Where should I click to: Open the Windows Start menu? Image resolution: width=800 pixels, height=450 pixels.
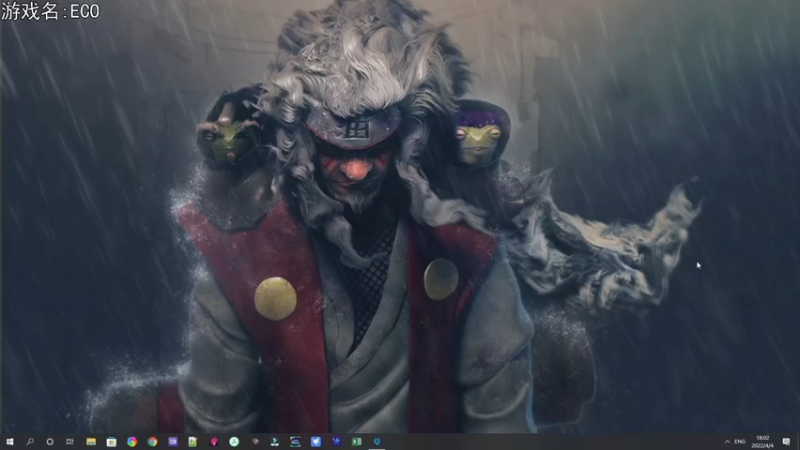9,442
